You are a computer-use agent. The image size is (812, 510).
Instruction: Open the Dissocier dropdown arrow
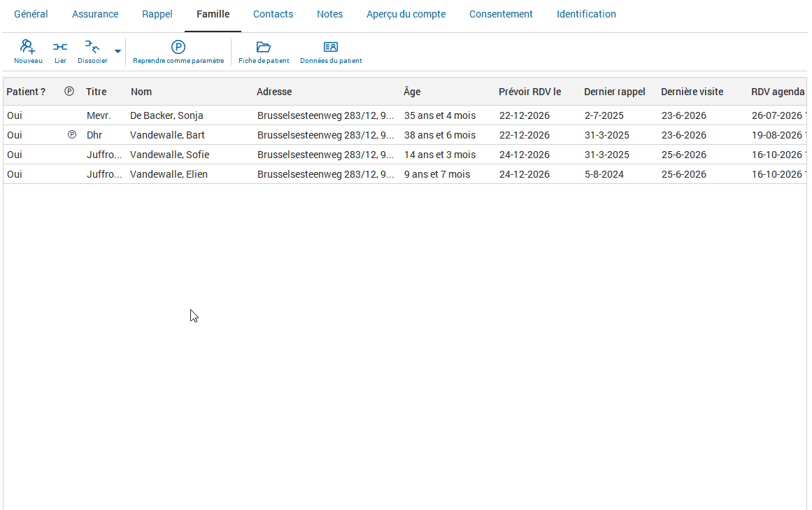coord(117,51)
